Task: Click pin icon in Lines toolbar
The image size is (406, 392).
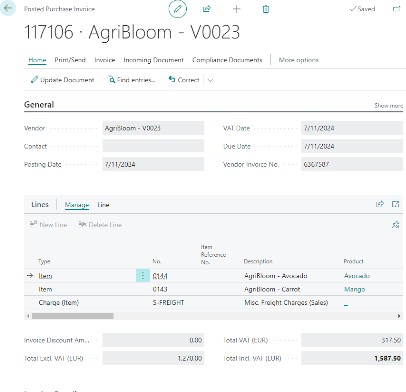Action: 395,225
